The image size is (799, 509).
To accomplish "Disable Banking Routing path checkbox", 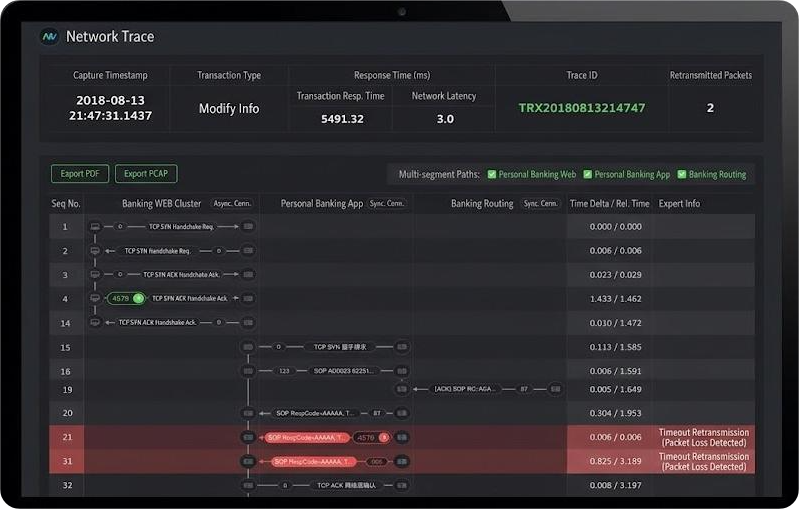I will [x=682, y=174].
